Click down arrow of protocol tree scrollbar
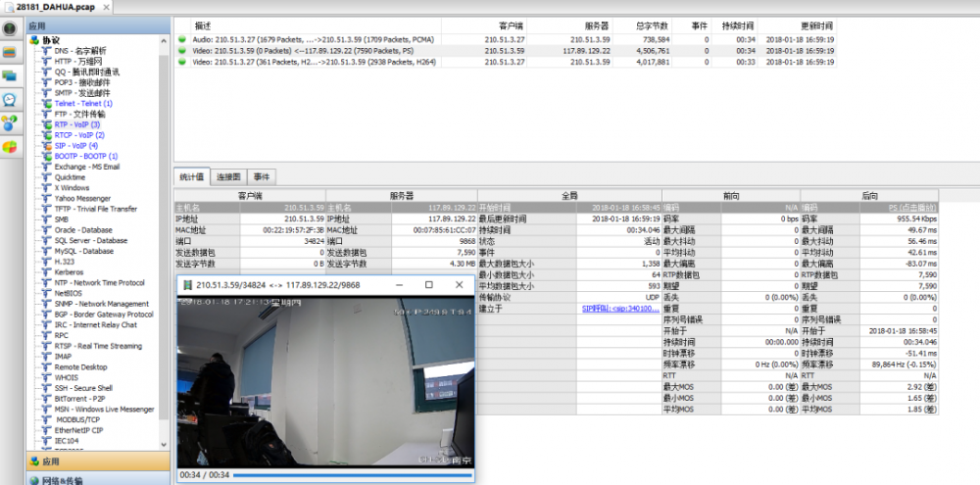Image resolution: width=980 pixels, height=485 pixels. pos(165,445)
